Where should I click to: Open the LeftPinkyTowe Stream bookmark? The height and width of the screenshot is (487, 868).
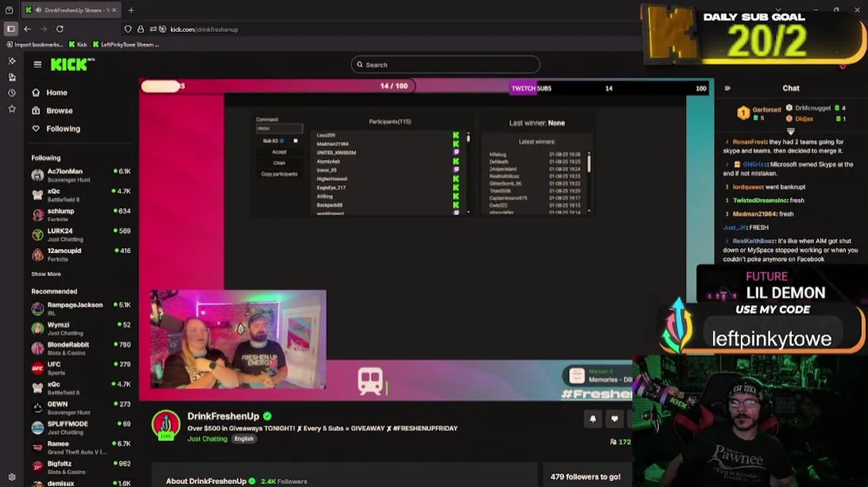point(126,45)
